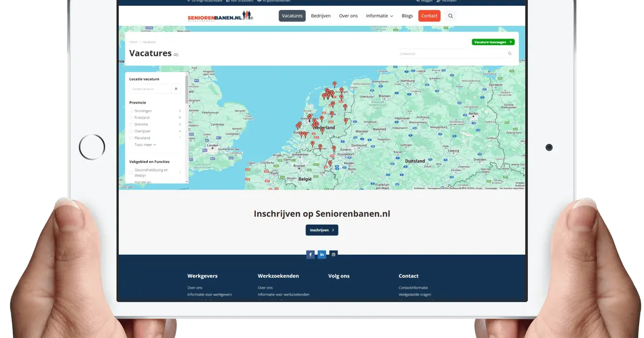
Task: Click the Vacatures breadcrumb text
Action: pyautogui.click(x=149, y=42)
